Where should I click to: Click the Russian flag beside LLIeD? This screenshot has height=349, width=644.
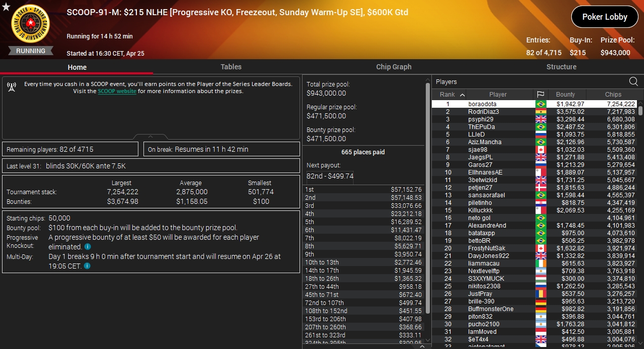coord(540,134)
